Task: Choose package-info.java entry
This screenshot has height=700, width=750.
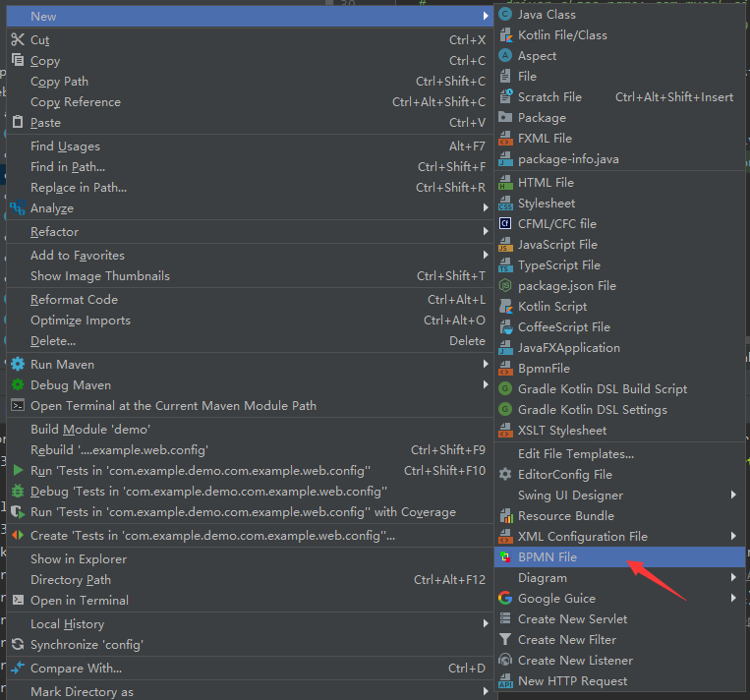Action: tap(620, 159)
